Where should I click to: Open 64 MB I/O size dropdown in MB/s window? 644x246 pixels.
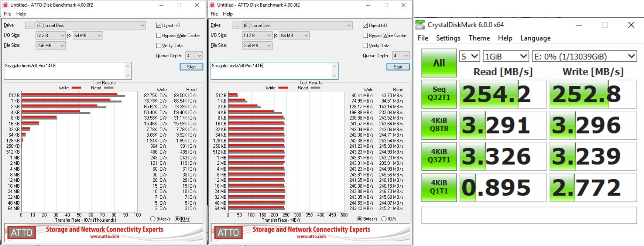tap(294, 35)
